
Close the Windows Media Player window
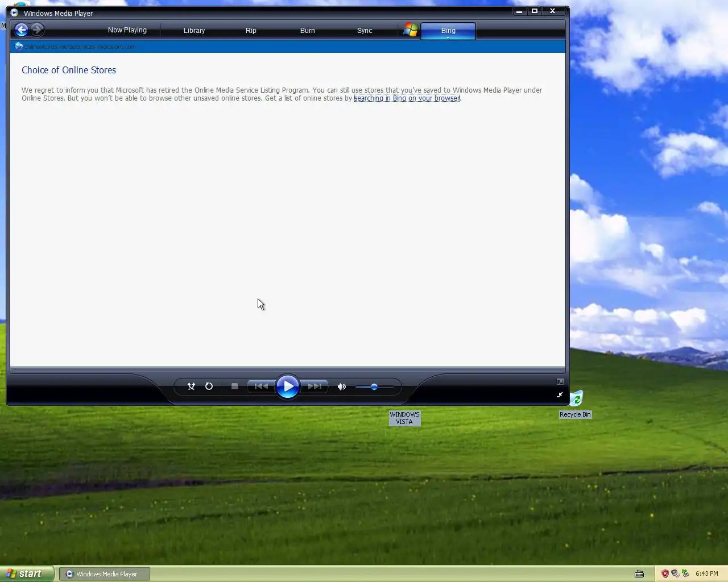[552, 11]
